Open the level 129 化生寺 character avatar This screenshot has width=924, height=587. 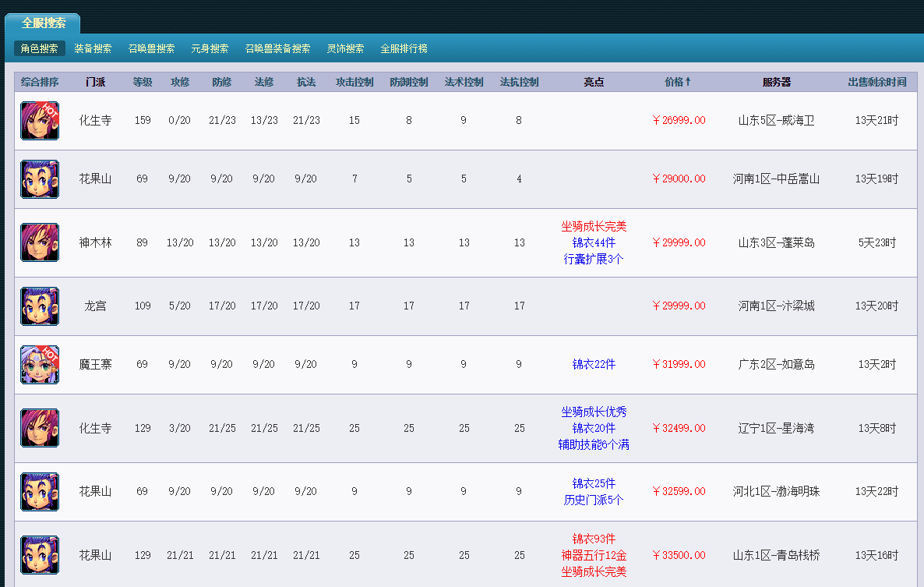point(40,428)
